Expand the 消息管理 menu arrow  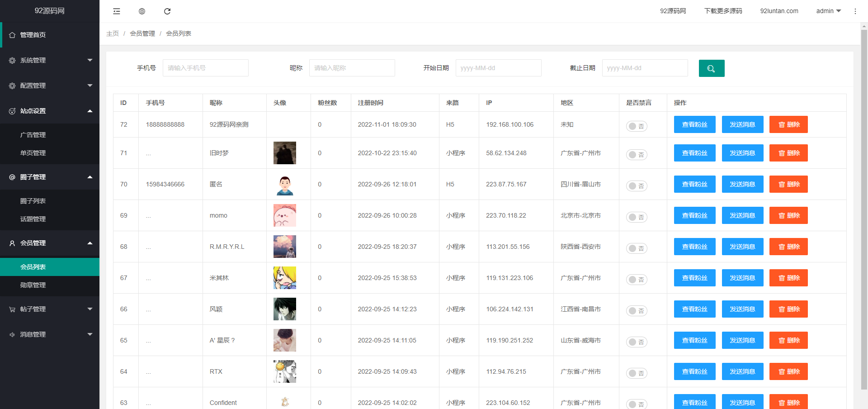90,334
